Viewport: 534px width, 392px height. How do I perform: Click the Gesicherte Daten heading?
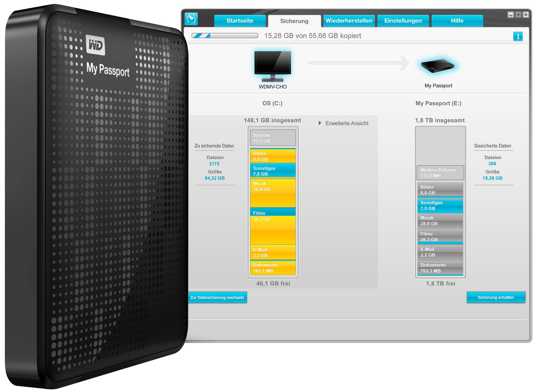(x=493, y=146)
